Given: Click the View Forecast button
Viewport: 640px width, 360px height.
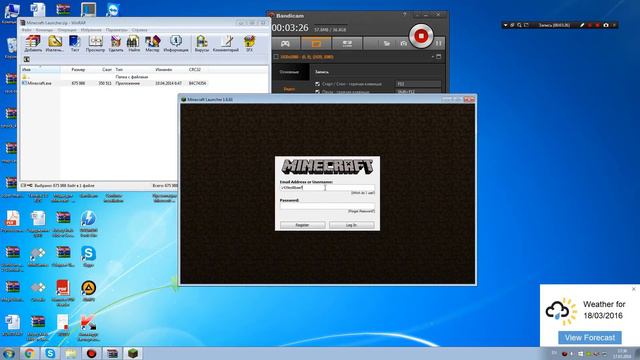Looking at the screenshot, I should [590, 338].
